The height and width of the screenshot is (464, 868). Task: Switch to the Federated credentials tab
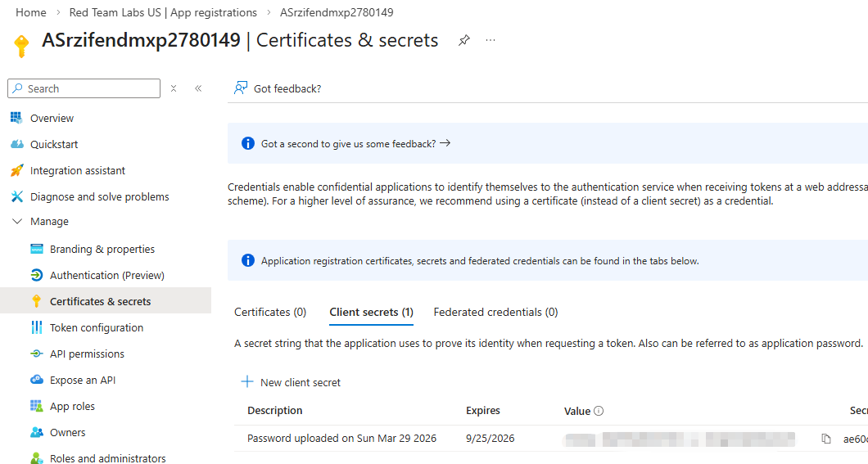(x=495, y=312)
